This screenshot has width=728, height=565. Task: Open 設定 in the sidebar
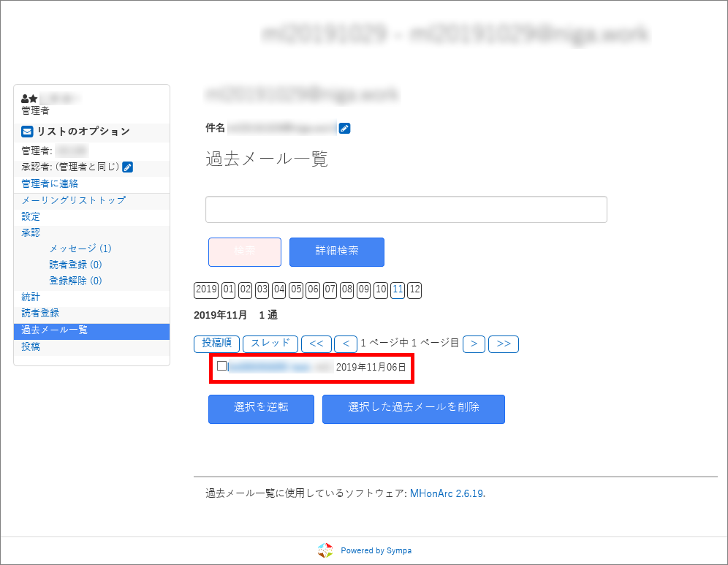[31, 216]
